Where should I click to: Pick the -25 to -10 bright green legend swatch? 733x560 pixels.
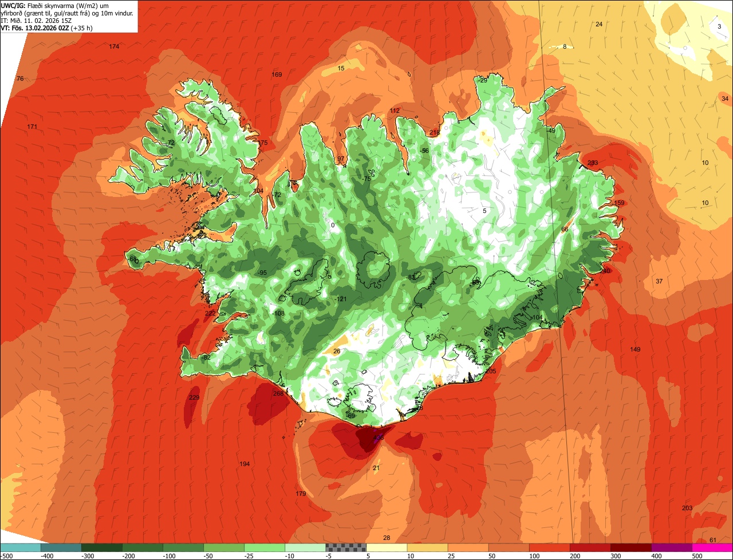tap(264, 547)
